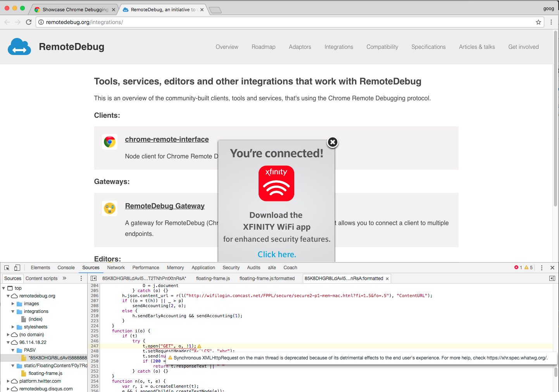Open the chrome-remote-interface link
Screen dimensions: 559x392
(x=167, y=139)
